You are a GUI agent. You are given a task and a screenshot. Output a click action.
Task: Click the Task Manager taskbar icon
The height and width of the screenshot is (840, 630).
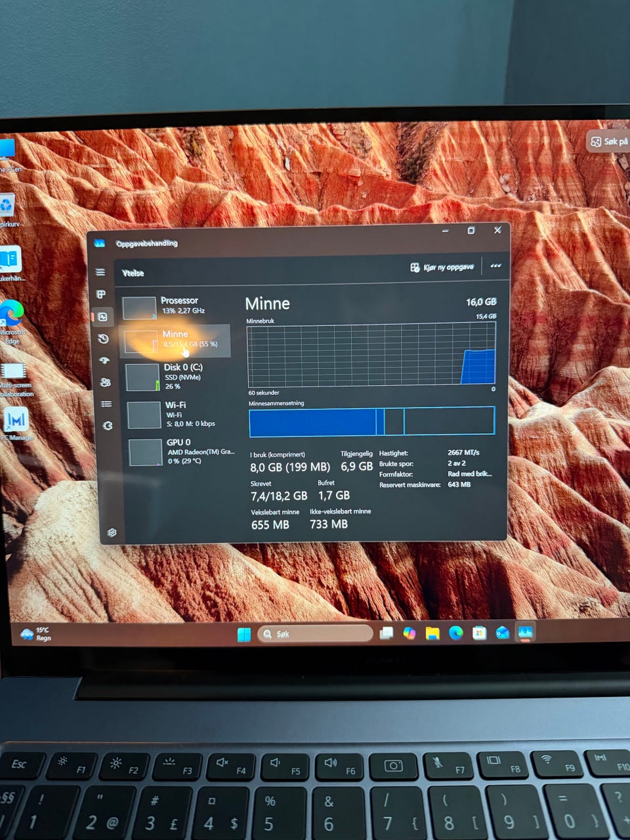pos(526,632)
